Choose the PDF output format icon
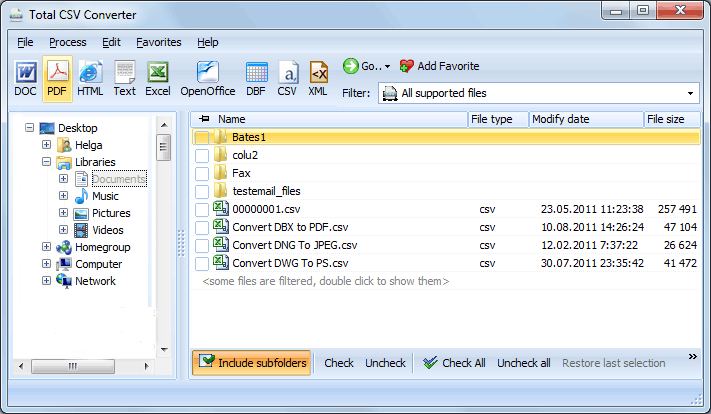Screen dimensions: 711x414 (x=58, y=77)
